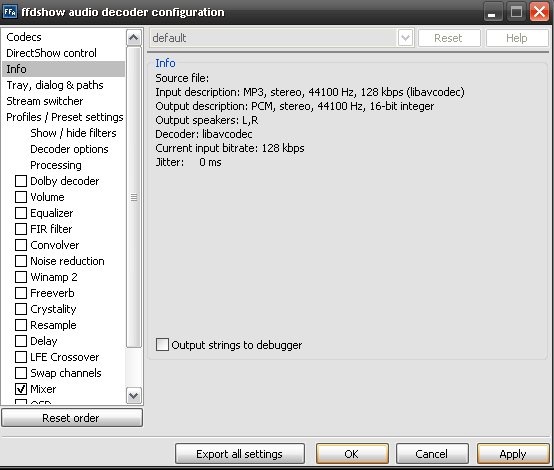Click the ffdshow FFa title bar icon
Image resolution: width=554 pixels, height=470 pixels.
[10, 12]
